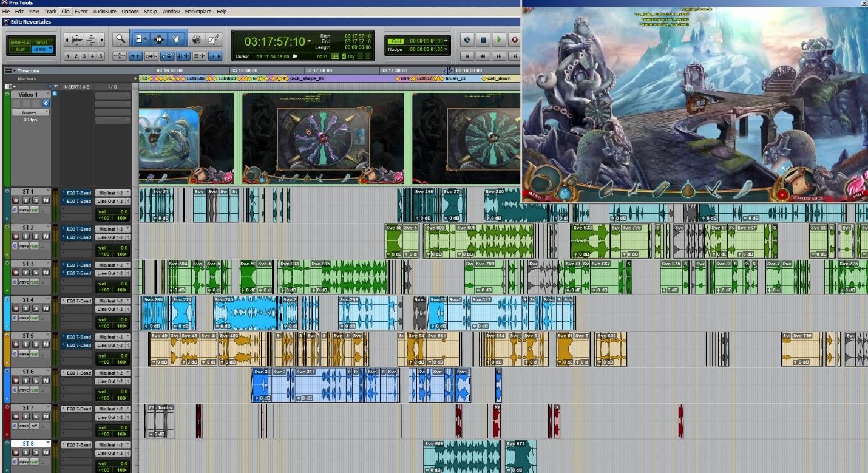Image resolution: width=868 pixels, height=473 pixels.
Task: Click the horizontal zoom out arrow
Action: pyautogui.click(x=67, y=39)
